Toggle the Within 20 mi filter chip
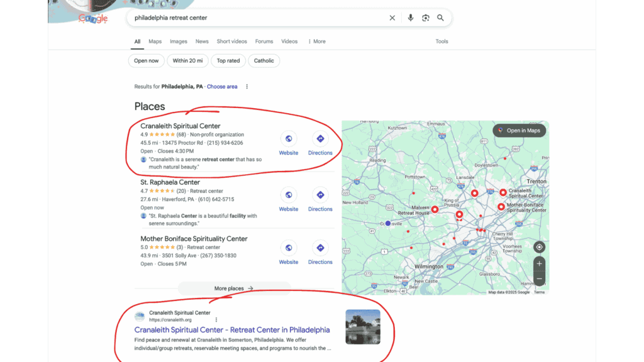Viewport: 644px width, 362px height. (187, 61)
